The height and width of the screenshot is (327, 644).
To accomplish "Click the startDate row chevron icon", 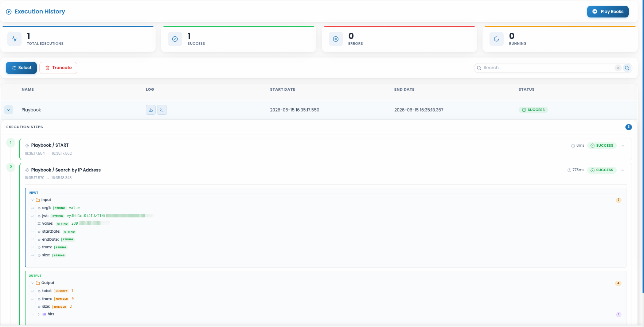I will [x=39, y=232].
